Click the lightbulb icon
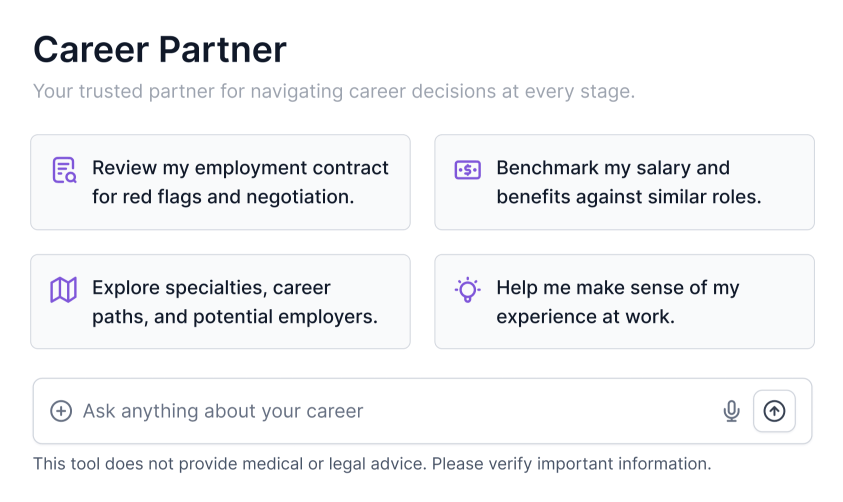This screenshot has width=843, height=502. click(x=467, y=290)
